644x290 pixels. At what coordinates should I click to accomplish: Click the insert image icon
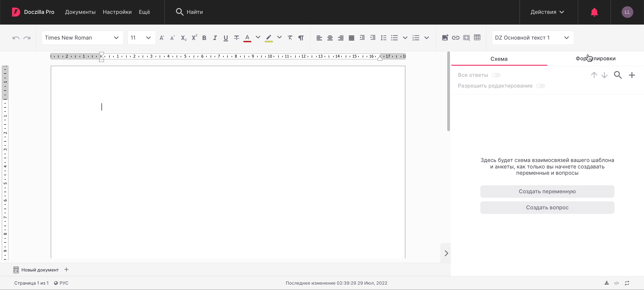pos(445,38)
